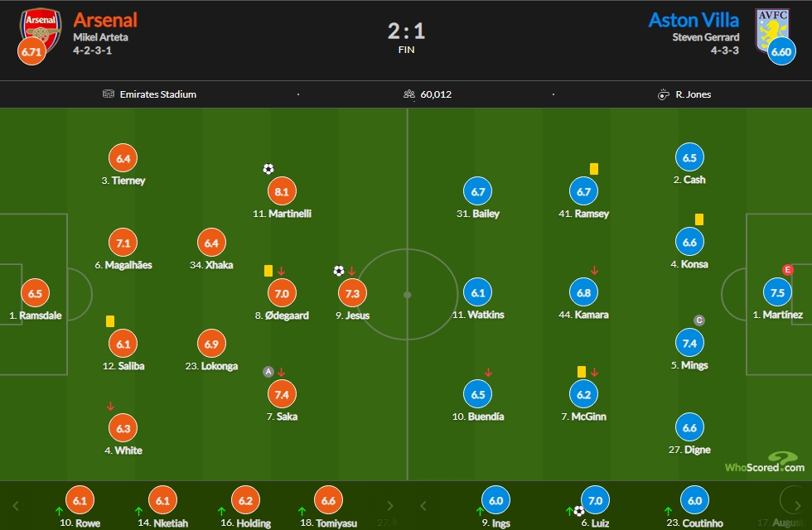This screenshot has height=530, width=812.
Task: Open the Arsenal team name link
Action: pos(105,20)
